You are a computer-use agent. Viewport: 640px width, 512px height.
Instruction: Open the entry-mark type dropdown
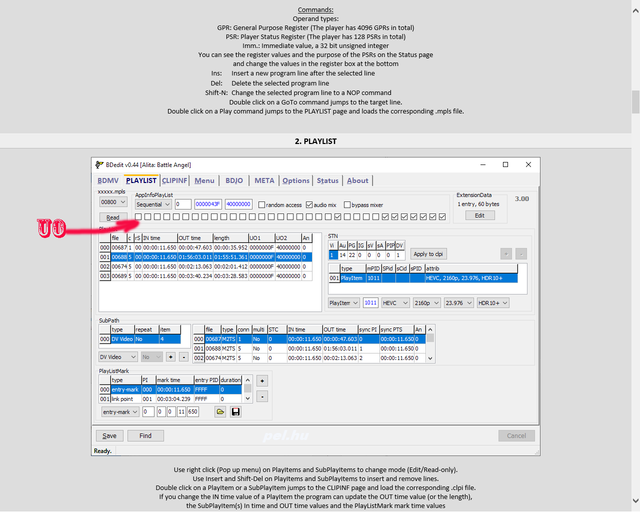click(x=120, y=412)
